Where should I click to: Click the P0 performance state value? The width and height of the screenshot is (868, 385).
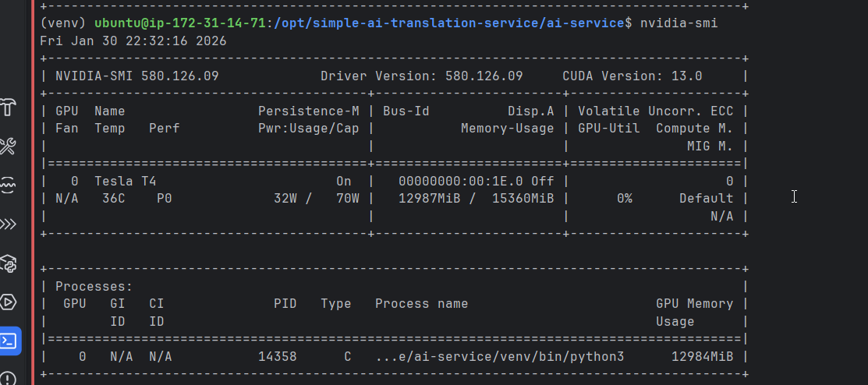point(165,199)
